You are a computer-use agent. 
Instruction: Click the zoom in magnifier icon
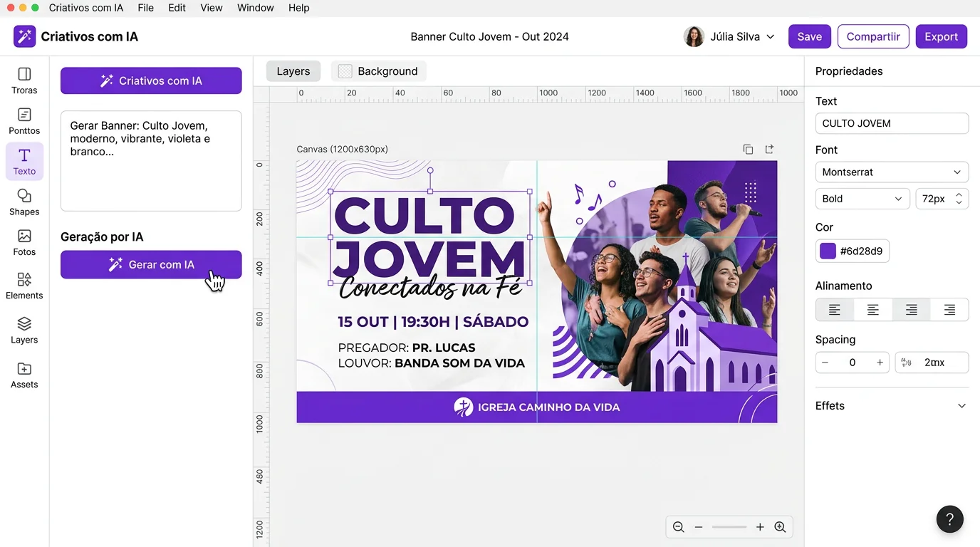(x=780, y=526)
